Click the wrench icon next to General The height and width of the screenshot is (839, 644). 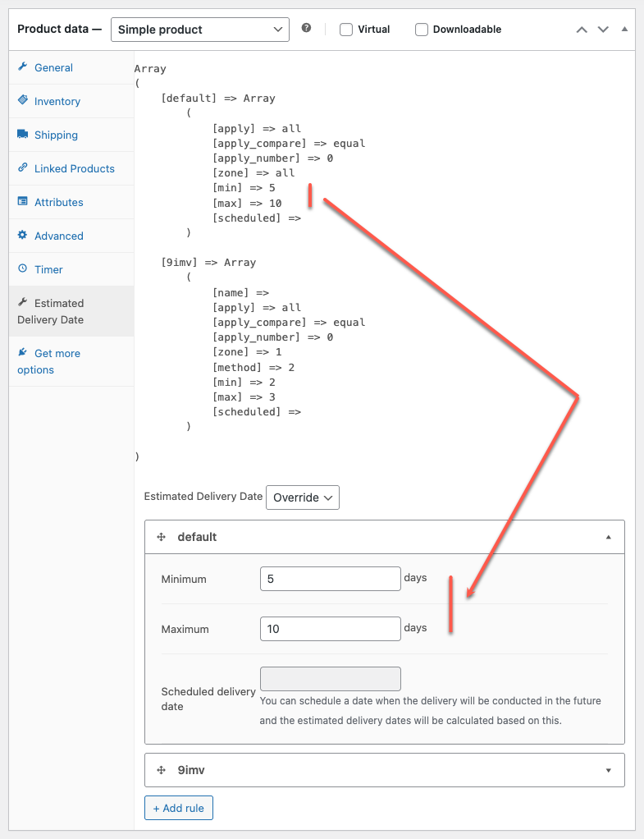[23, 67]
